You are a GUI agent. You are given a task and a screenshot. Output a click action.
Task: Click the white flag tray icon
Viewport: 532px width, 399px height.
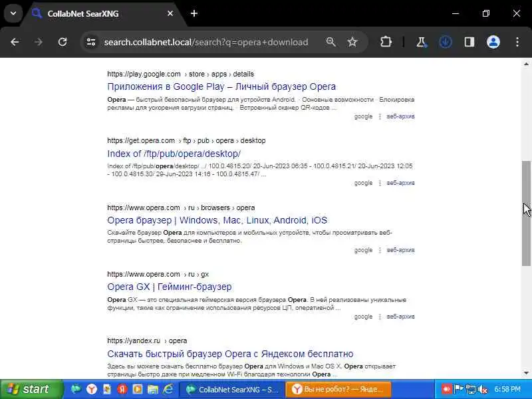pos(459,389)
